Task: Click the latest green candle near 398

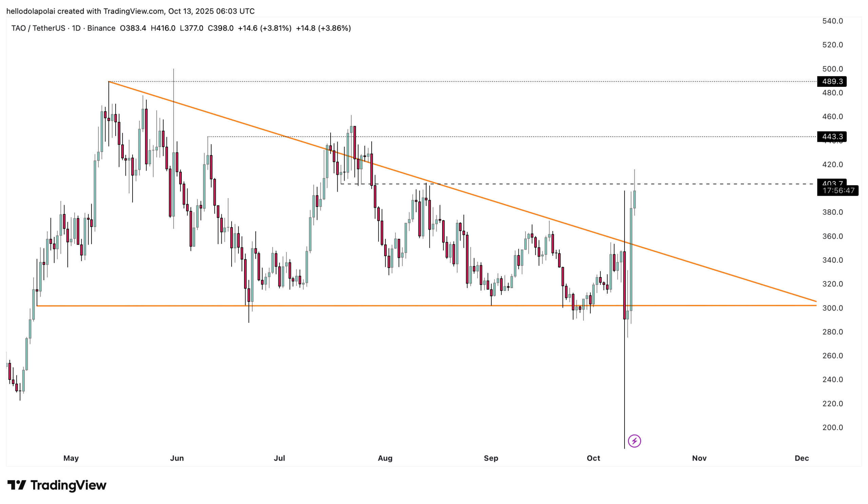Action: tap(634, 199)
